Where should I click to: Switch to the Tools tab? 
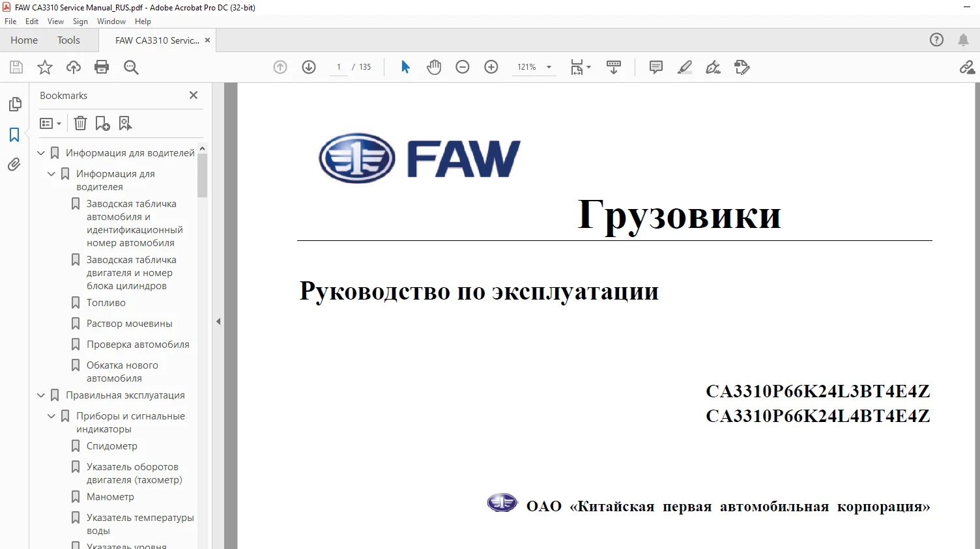coord(68,40)
